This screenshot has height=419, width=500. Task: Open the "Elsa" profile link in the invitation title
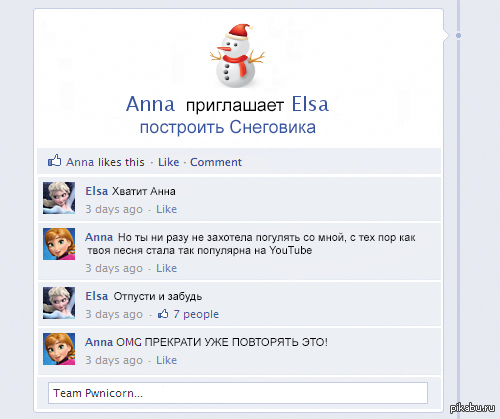[x=310, y=104]
